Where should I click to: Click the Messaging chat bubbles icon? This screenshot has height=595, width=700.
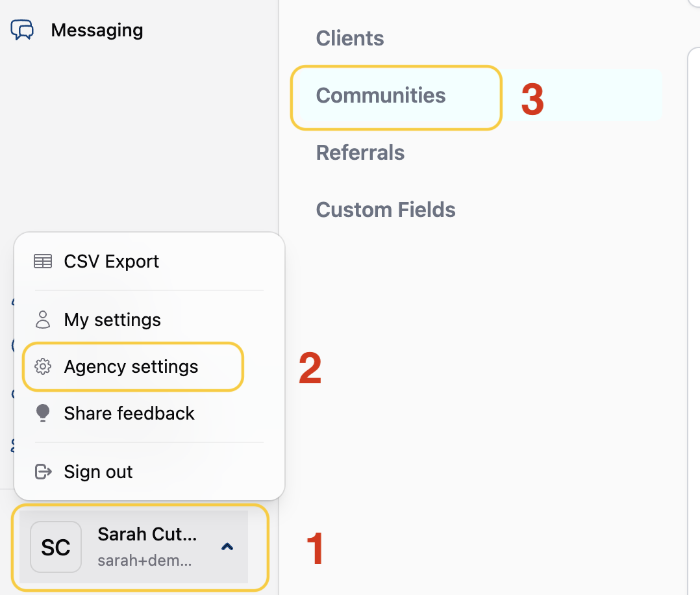pos(23,30)
